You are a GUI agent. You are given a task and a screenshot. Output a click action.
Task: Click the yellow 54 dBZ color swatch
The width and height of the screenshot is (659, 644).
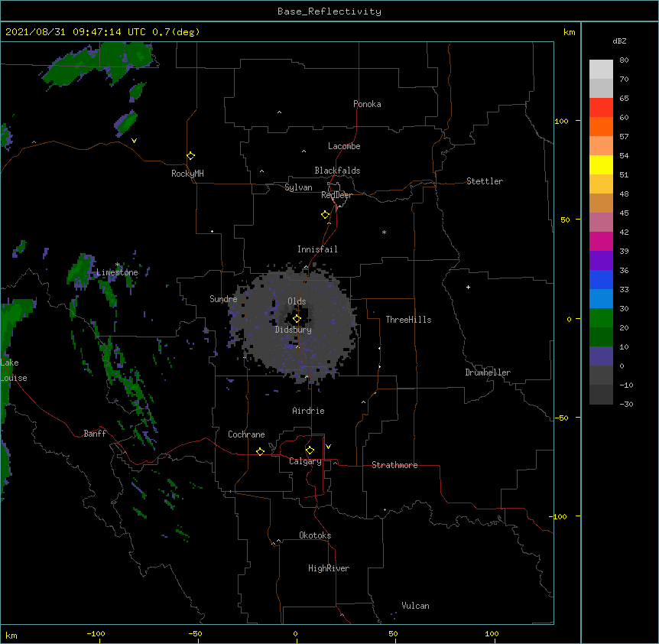click(601, 164)
